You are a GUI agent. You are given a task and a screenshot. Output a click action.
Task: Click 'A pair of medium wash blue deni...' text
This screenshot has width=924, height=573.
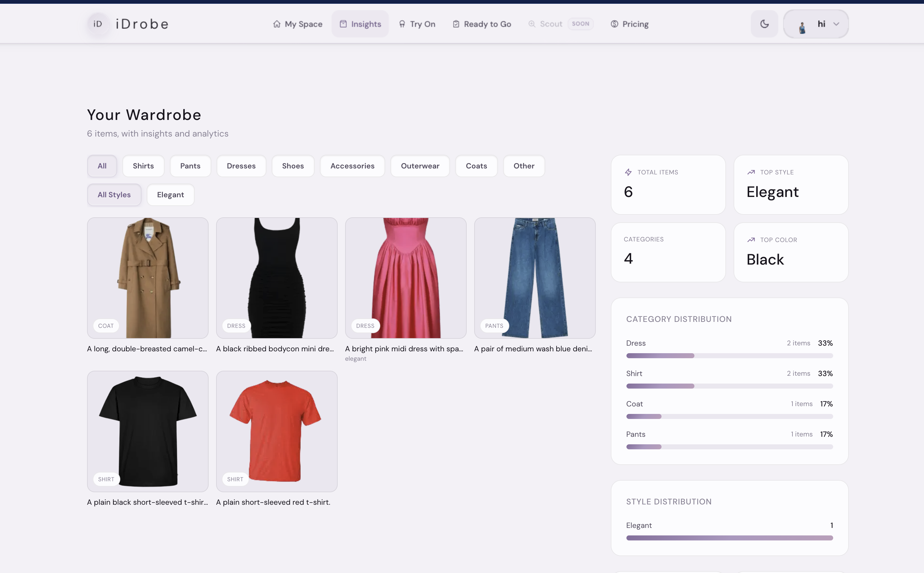tap(533, 348)
